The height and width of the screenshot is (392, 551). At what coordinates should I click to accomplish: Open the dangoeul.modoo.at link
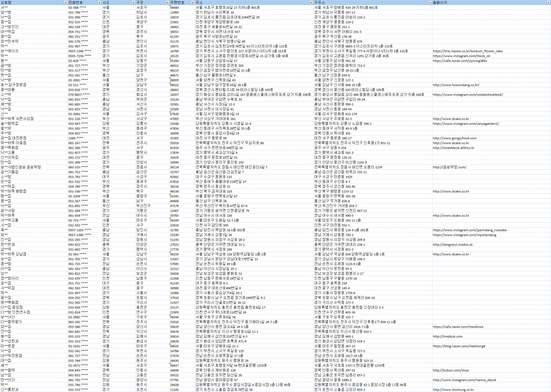453,245
